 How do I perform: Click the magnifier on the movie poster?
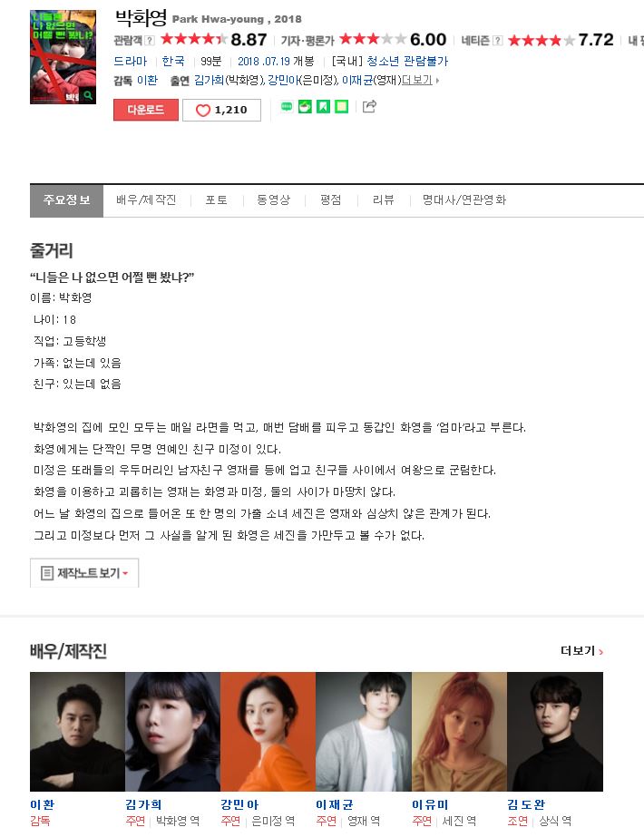click(88, 96)
